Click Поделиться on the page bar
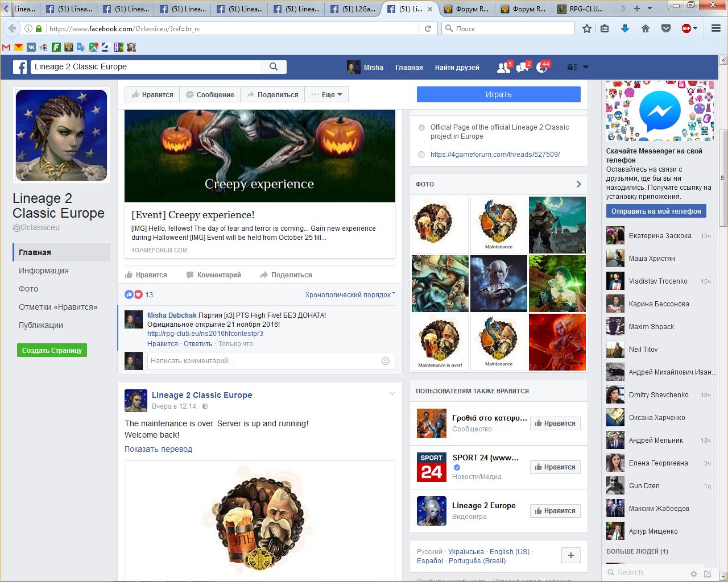The image size is (728, 582). (272, 95)
